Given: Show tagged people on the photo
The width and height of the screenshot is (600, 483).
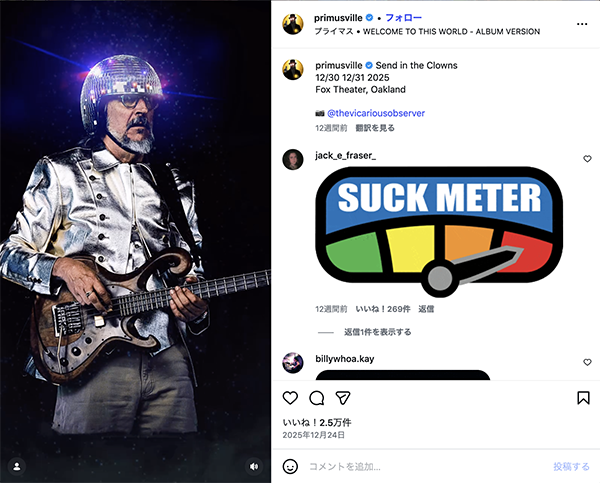Looking at the screenshot, I should point(17,466).
